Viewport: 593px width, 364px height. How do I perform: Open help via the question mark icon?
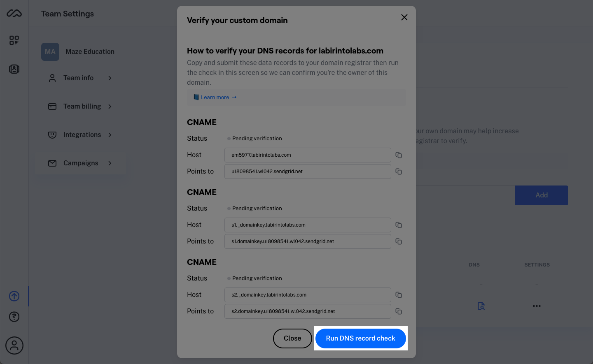14,317
